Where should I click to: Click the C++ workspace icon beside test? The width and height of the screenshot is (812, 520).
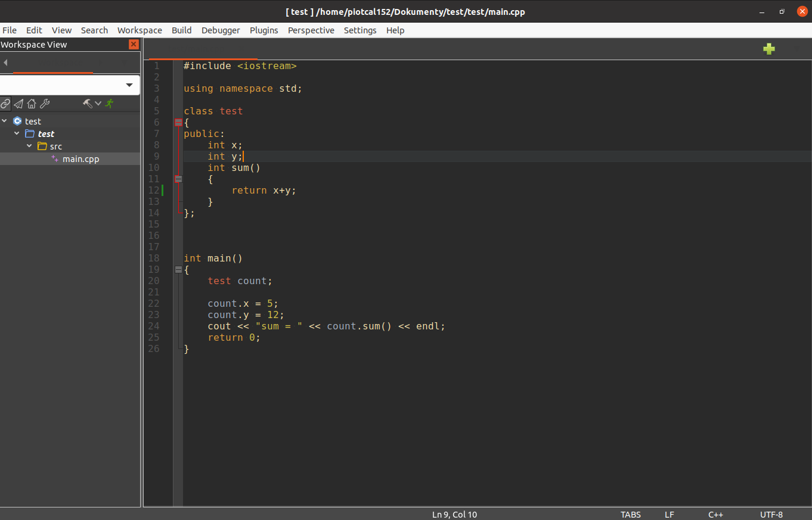pyautogui.click(x=17, y=121)
